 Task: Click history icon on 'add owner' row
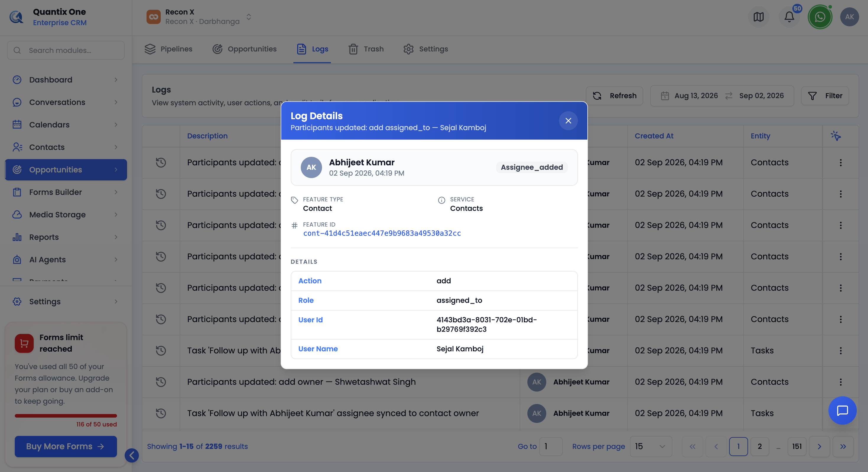point(161,382)
